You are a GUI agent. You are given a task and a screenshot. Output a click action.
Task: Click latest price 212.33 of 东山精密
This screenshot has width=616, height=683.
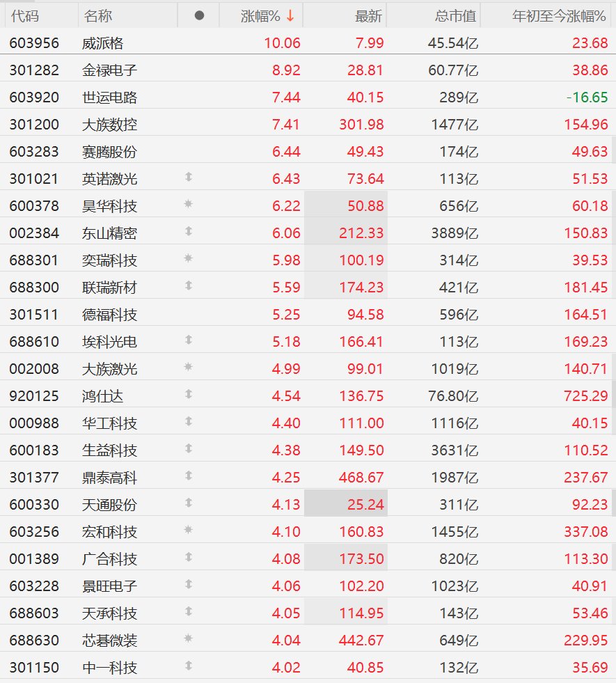tap(362, 233)
